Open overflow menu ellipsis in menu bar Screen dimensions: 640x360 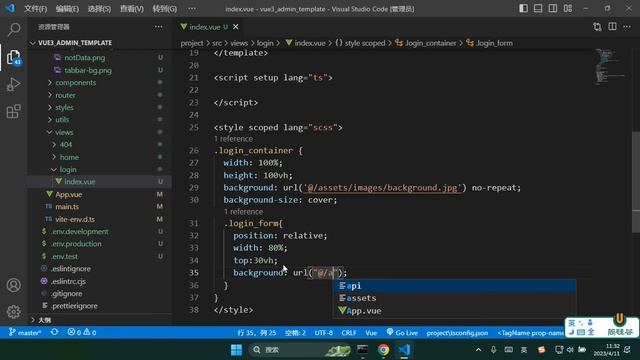point(192,9)
